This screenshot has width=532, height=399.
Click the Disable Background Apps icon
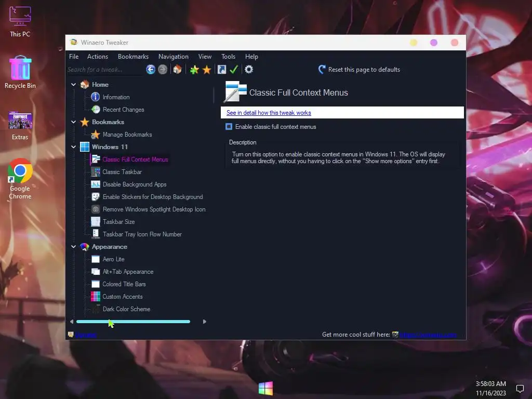pos(96,184)
